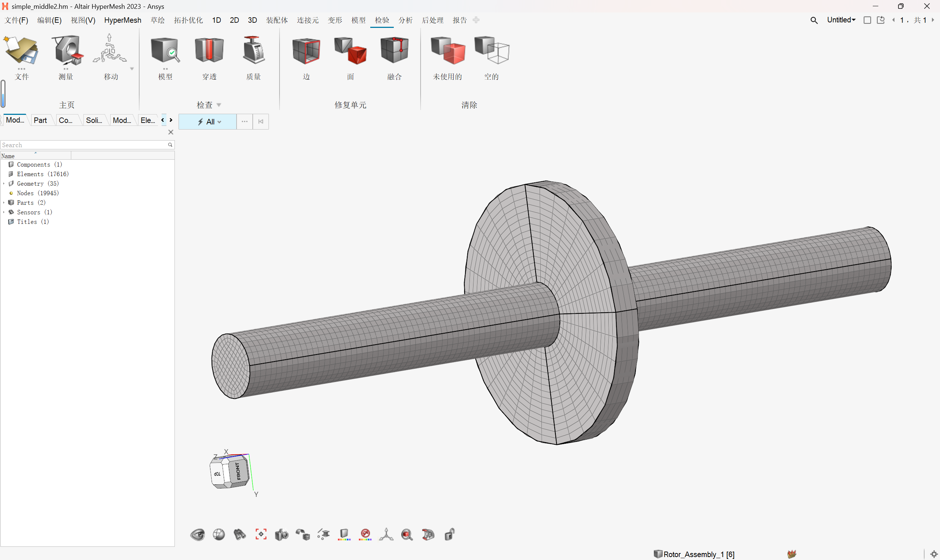Click the 质量 quality check icon

(x=253, y=51)
